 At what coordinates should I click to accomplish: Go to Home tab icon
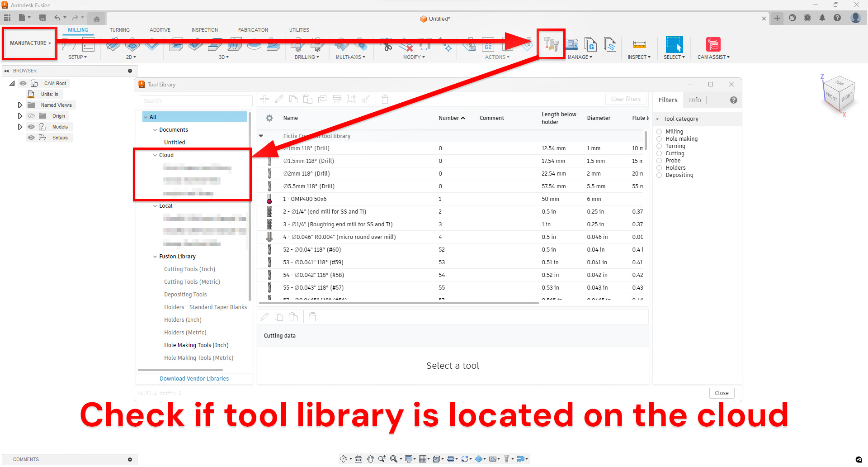(96, 19)
